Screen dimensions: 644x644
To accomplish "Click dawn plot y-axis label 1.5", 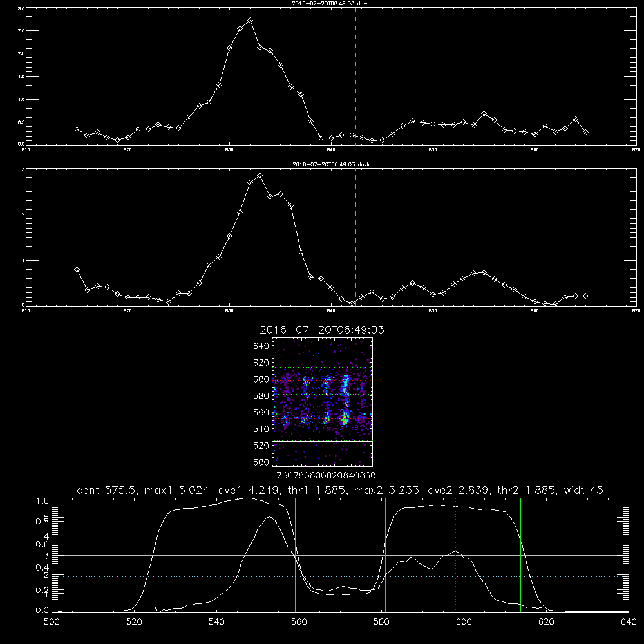I will tap(22, 77).
